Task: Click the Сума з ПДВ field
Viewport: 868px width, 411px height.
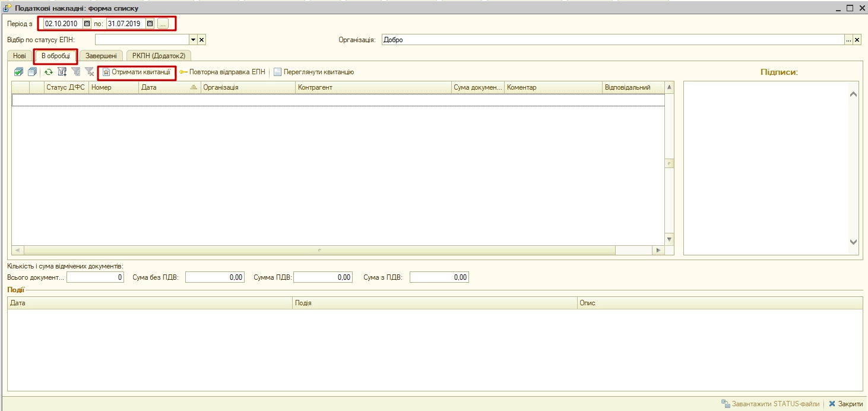Action: point(439,277)
